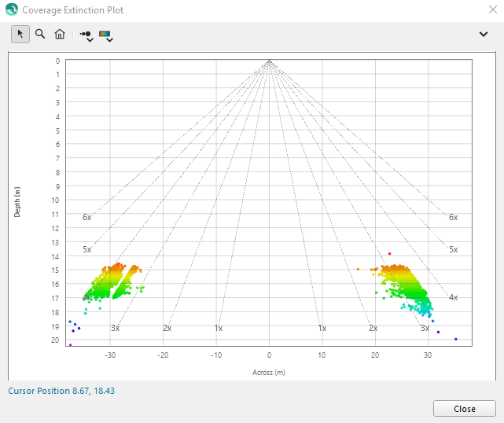The width and height of the screenshot is (504, 423).
Task: Reset plot view with Home icon
Action: 60,35
